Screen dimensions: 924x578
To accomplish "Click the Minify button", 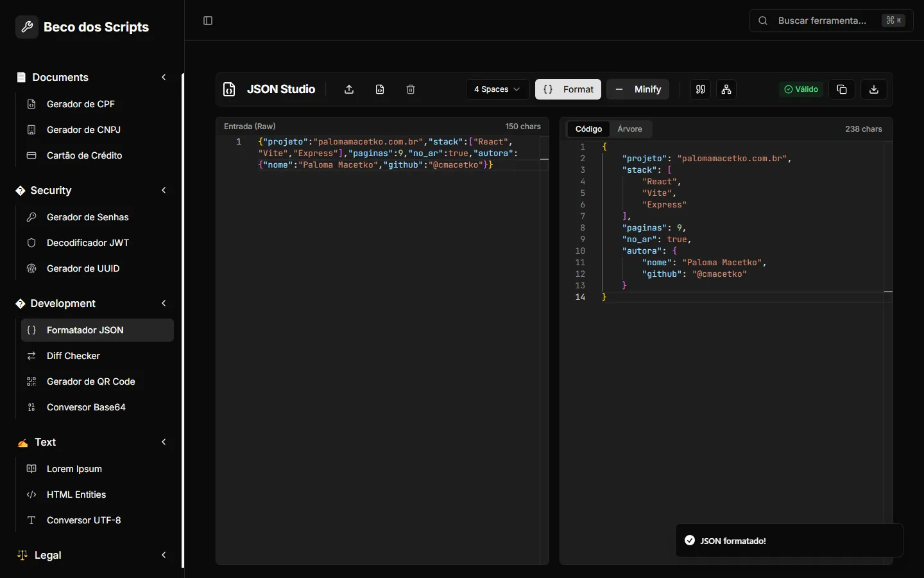I will tap(638, 89).
